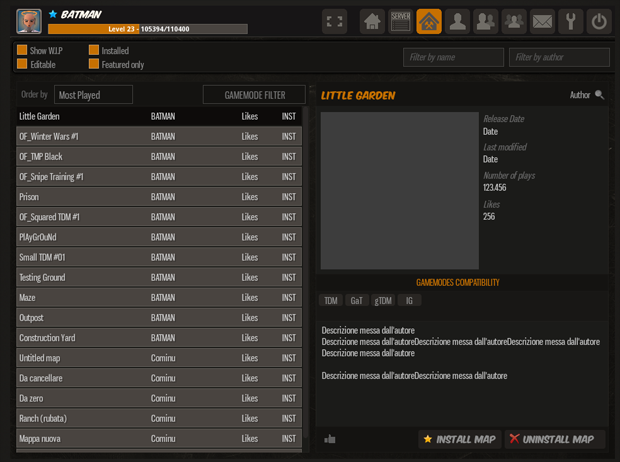Select the OF_TMP Black map row
This screenshot has width=620, height=462.
point(159,157)
